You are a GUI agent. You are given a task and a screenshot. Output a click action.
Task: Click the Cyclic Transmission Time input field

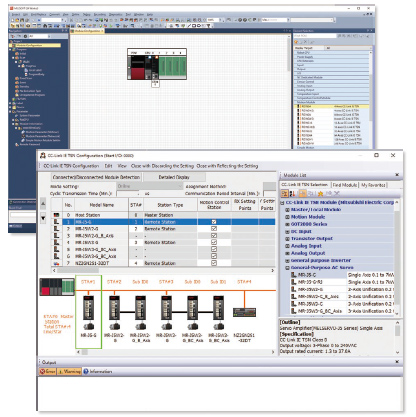coord(128,193)
